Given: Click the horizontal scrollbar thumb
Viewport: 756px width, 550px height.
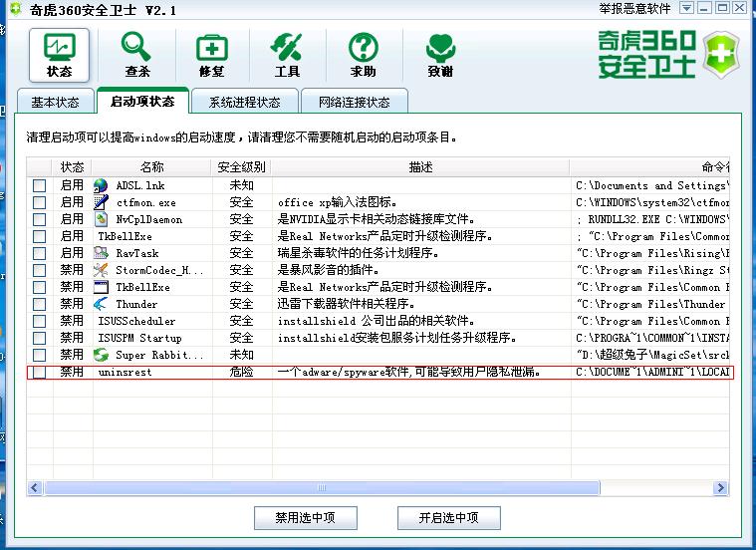Looking at the screenshot, I should [x=322, y=488].
